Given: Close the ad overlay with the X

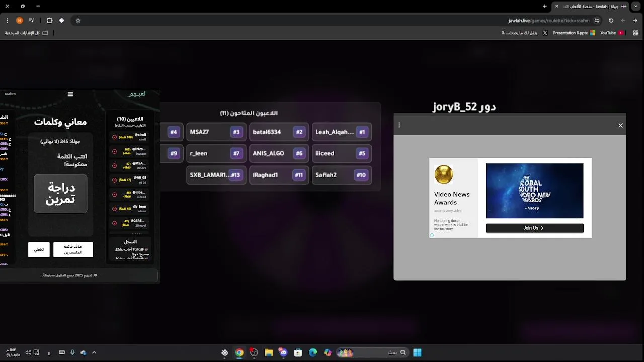Looking at the screenshot, I should [x=620, y=125].
